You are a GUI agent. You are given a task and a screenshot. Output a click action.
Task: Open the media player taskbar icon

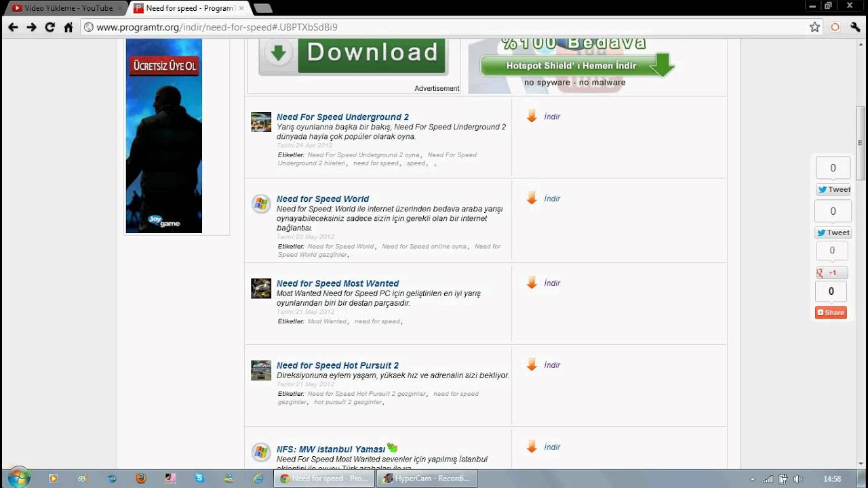(53, 479)
